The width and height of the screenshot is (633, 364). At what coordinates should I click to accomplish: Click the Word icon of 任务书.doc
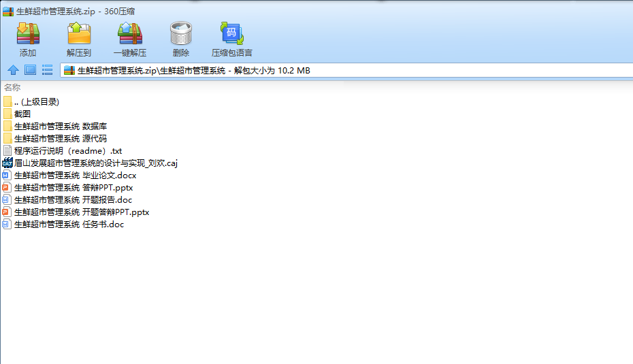click(x=6, y=224)
